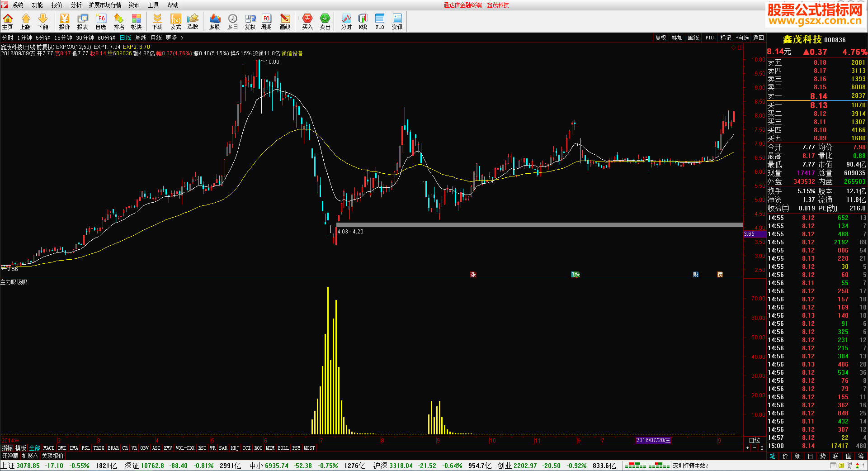Screen dimensions: 868x471
Task: Open the 选股 stock picker icon
Action: click(x=193, y=21)
